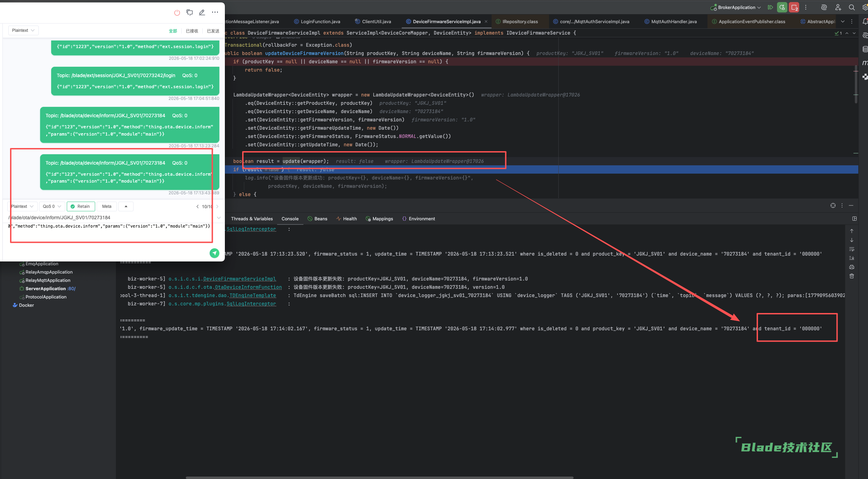This screenshot has height=479, width=868.
Task: Click the horizontal scrollbar under the console
Action: (x=380, y=477)
